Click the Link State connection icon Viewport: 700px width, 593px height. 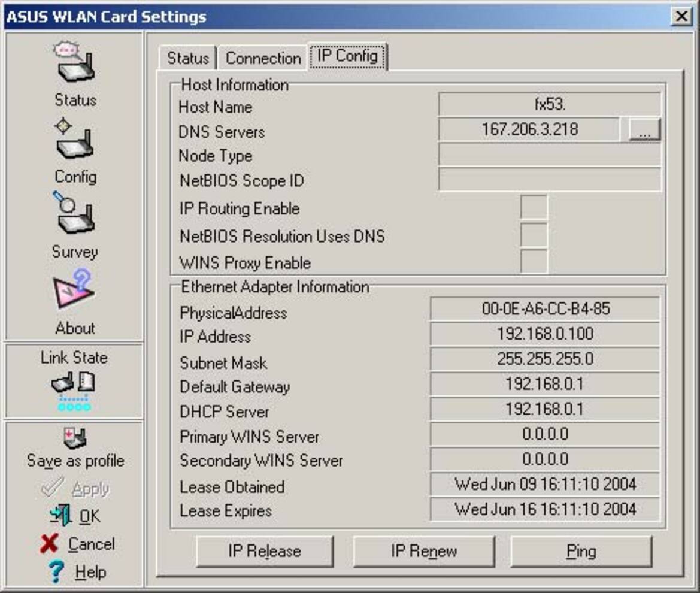(74, 391)
